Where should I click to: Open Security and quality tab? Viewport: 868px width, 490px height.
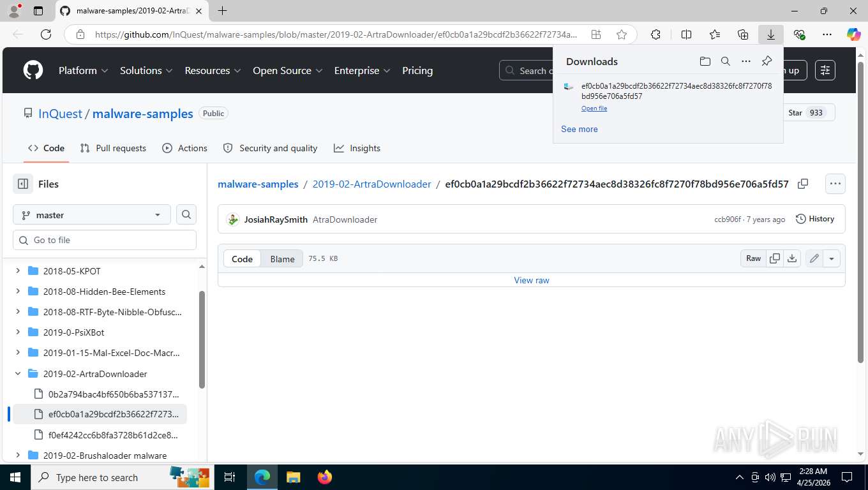tap(270, 148)
